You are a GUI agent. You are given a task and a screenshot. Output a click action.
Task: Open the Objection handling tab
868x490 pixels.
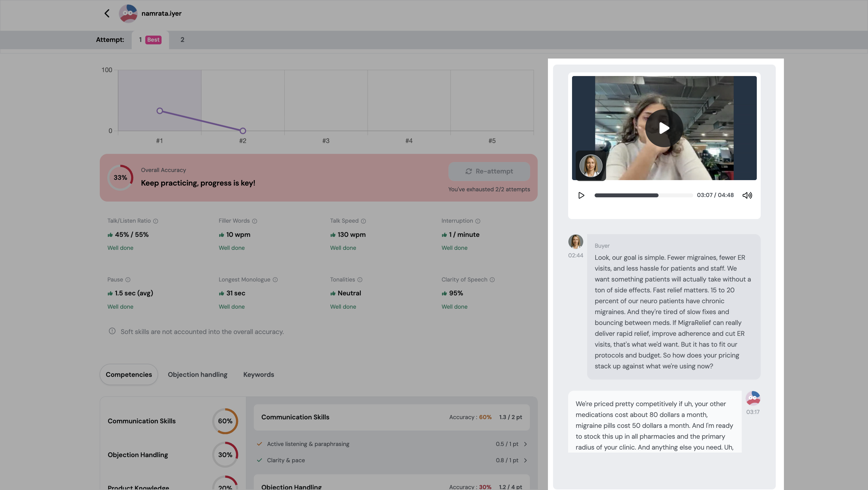coord(197,374)
